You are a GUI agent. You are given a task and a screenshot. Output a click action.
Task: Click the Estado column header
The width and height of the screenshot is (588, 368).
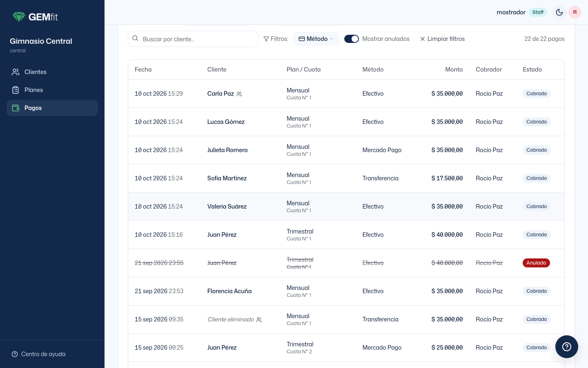click(532, 70)
